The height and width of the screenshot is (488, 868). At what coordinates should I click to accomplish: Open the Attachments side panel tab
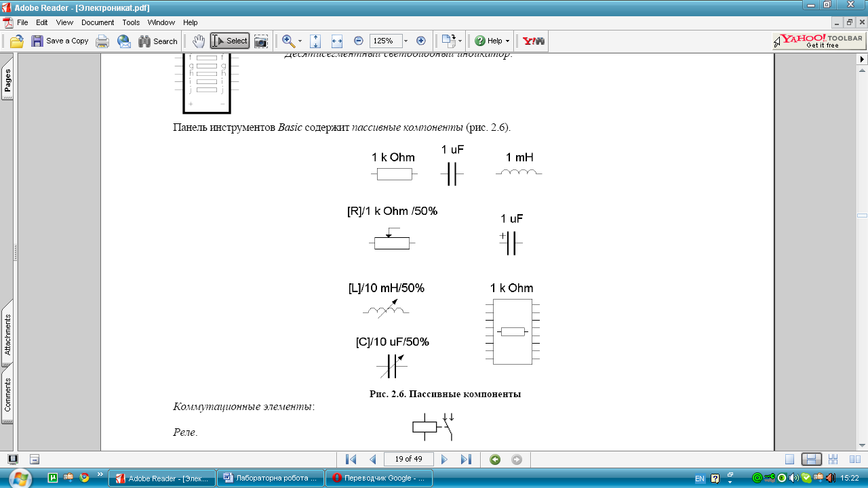click(7, 334)
